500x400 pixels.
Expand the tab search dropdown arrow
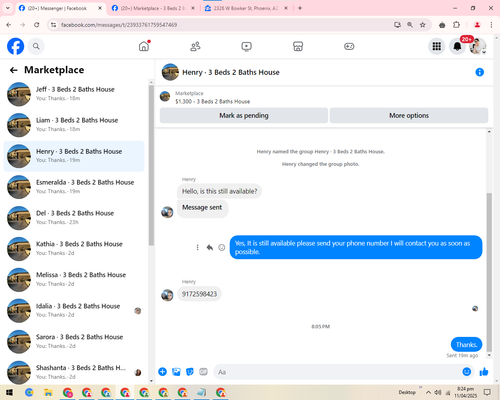click(x=8, y=8)
